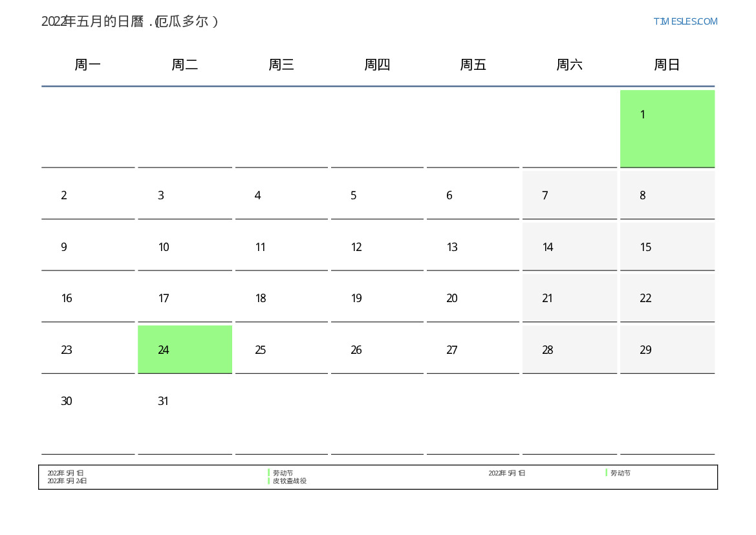Select the 周四 column header
The image size is (756, 535).
377,64
